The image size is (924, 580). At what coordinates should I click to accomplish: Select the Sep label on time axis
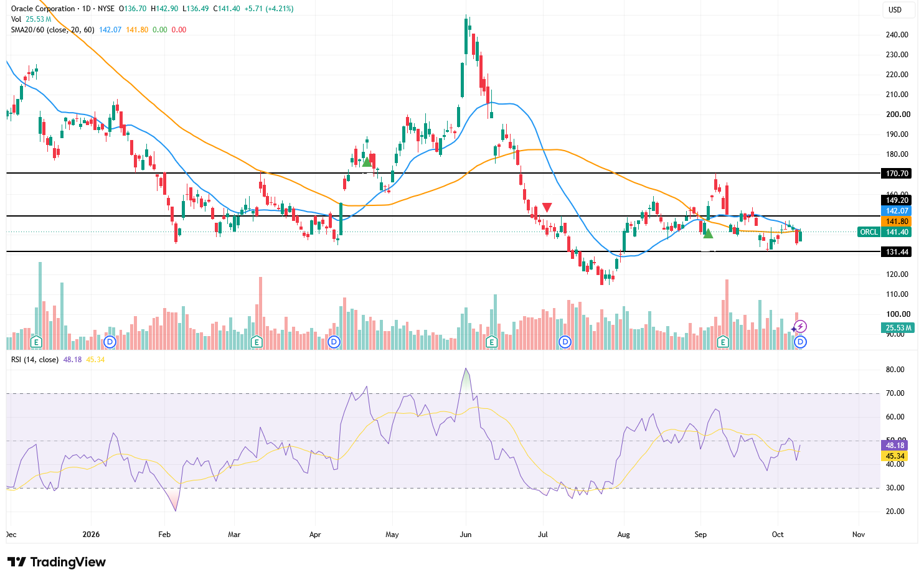tap(700, 534)
